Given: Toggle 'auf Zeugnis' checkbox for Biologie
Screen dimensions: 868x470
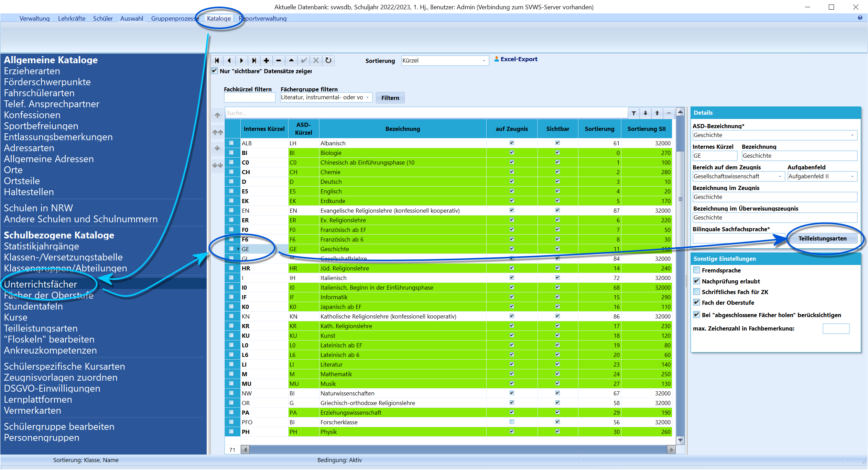Looking at the screenshot, I should click(512, 153).
